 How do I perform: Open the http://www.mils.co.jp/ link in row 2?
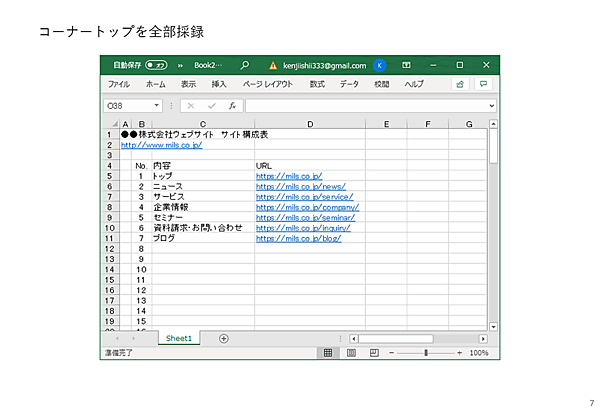(161, 145)
